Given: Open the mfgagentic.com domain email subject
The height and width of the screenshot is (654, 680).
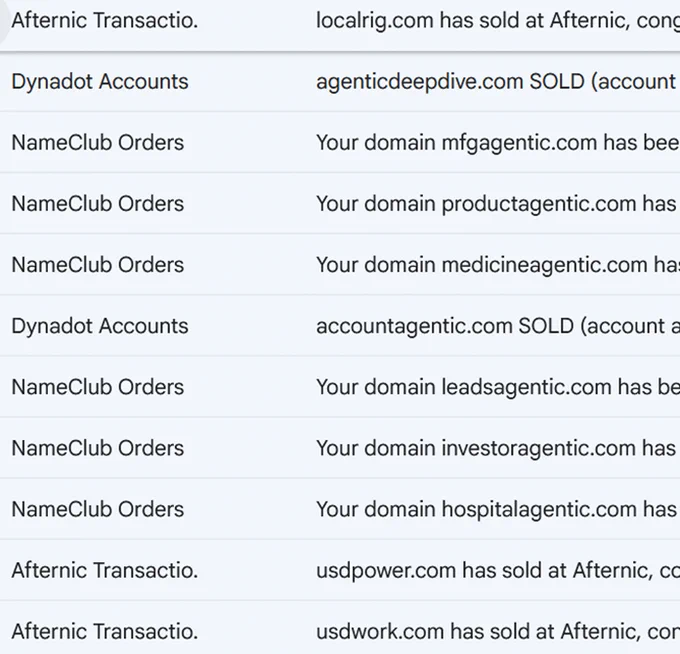Looking at the screenshot, I should coord(498,143).
